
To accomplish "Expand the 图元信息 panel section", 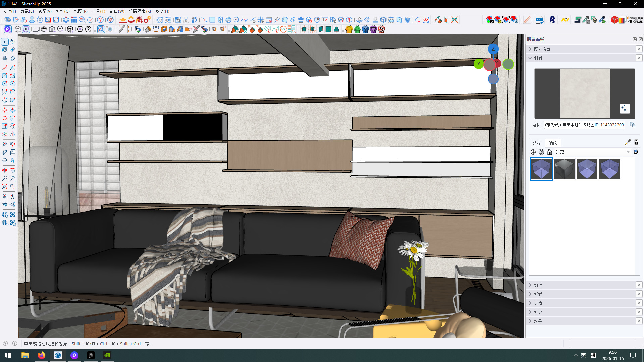I will (542, 49).
